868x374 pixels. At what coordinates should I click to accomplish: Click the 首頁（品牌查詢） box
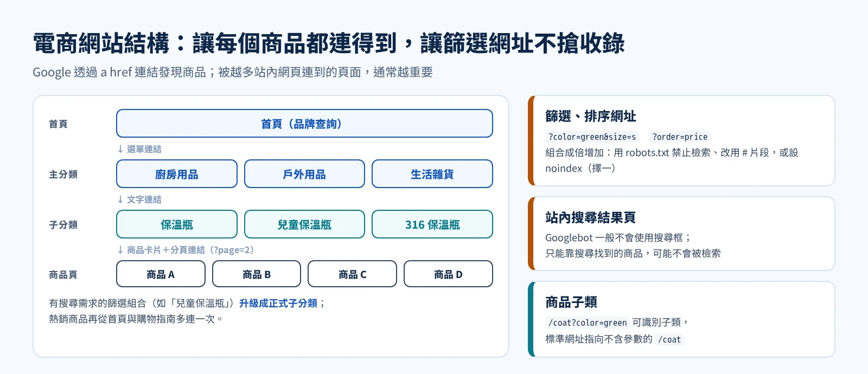pyautogui.click(x=304, y=124)
